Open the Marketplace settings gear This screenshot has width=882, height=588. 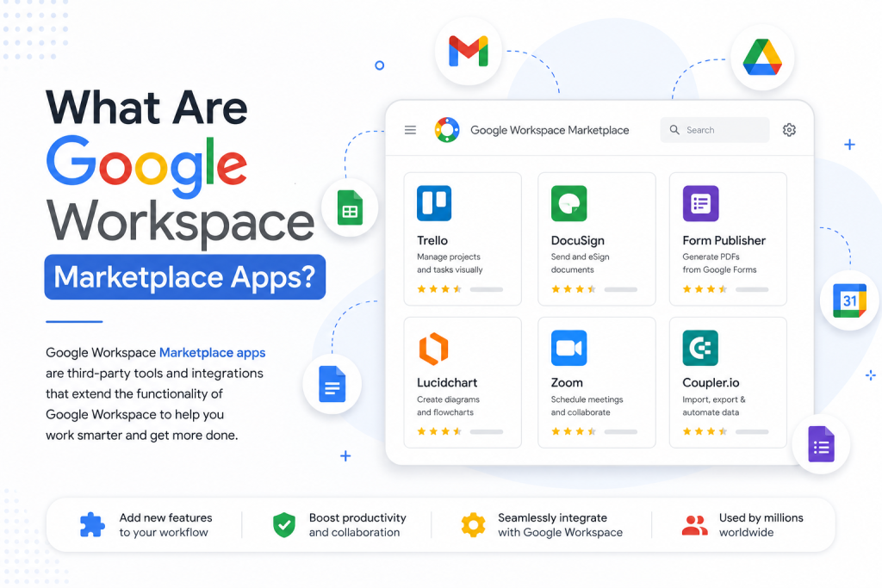(x=789, y=130)
